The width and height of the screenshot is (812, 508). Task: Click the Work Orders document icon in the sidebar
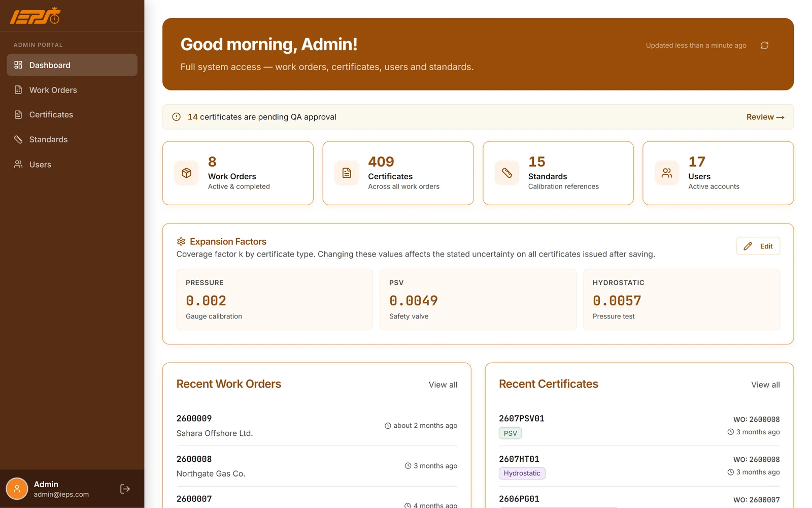(x=18, y=90)
